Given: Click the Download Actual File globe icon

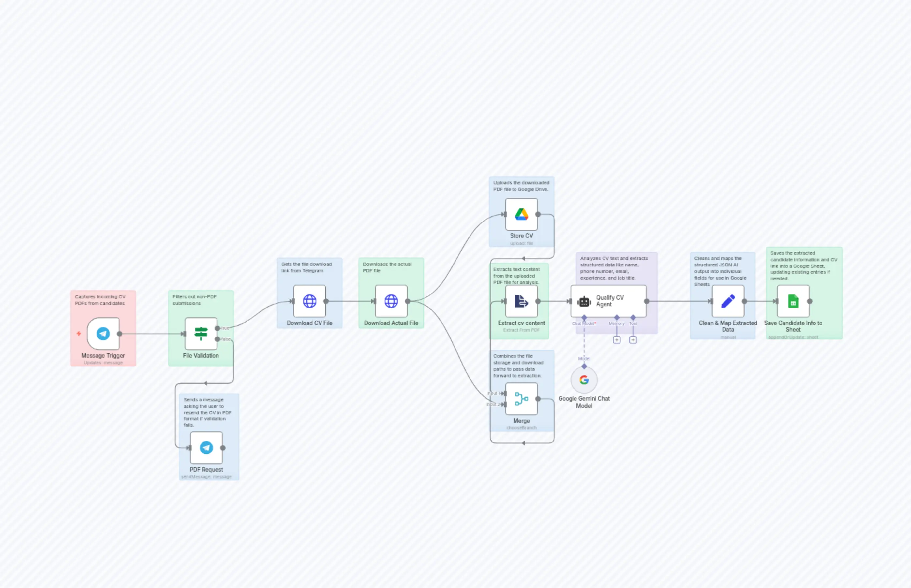Looking at the screenshot, I should 391,301.
